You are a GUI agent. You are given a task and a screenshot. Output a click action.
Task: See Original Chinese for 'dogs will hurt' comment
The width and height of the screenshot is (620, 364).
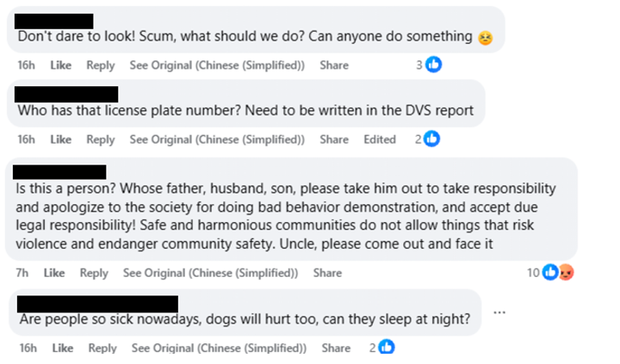[x=219, y=348]
